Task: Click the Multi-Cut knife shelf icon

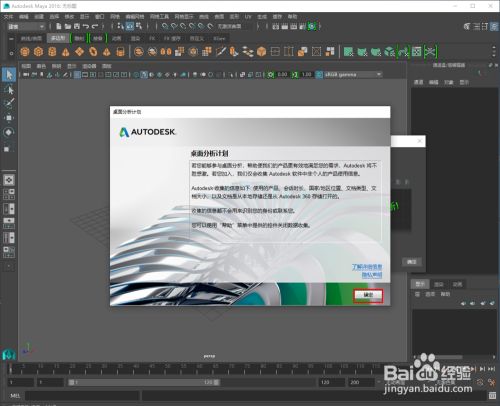Action: point(220,52)
